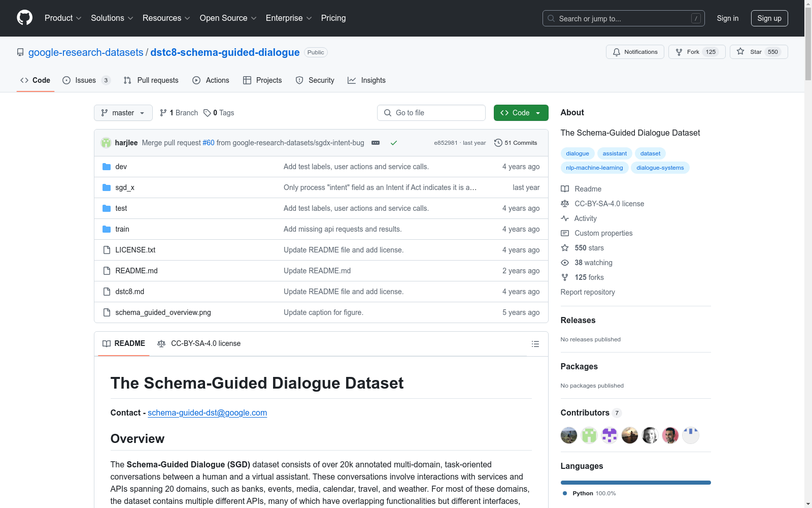This screenshot has height=508, width=812.
Task: Focus the Go to file field
Action: [x=431, y=113]
